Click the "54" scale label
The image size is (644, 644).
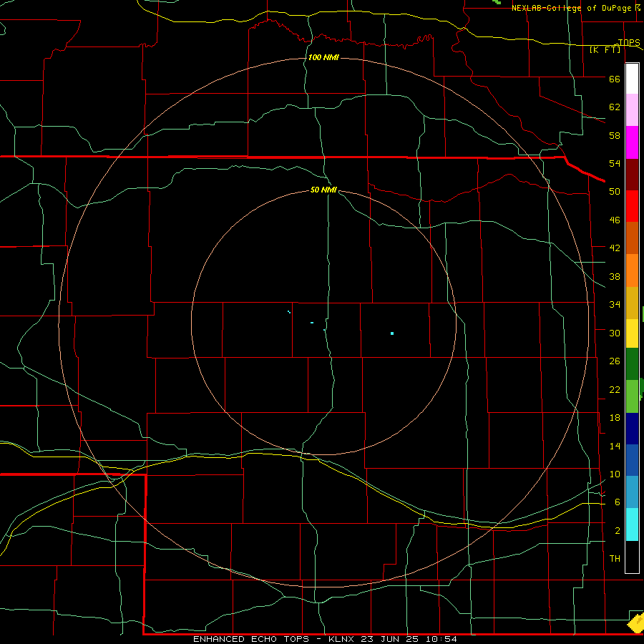coord(615,163)
